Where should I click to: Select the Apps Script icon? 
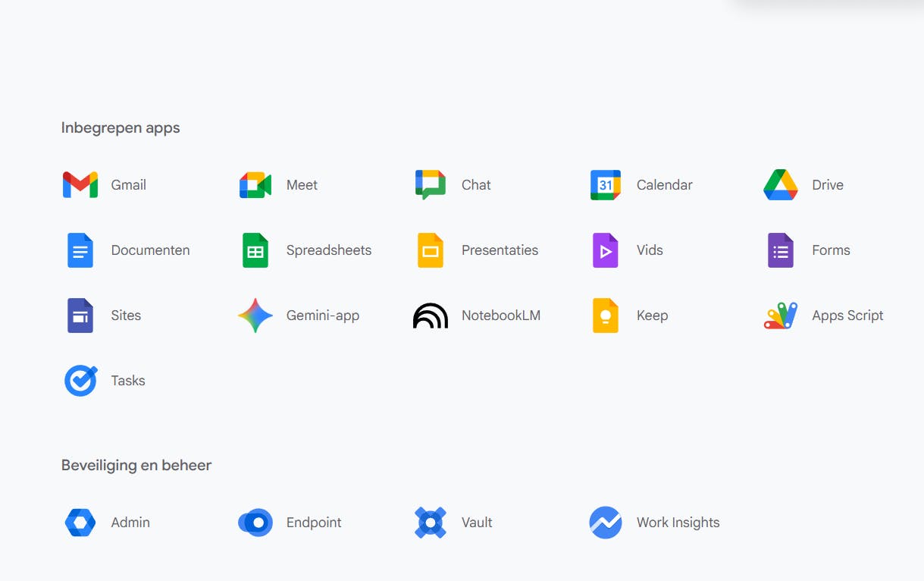tap(781, 316)
